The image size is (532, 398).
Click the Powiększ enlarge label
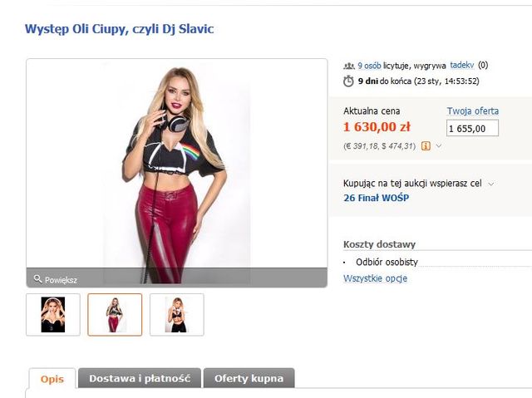point(61,280)
